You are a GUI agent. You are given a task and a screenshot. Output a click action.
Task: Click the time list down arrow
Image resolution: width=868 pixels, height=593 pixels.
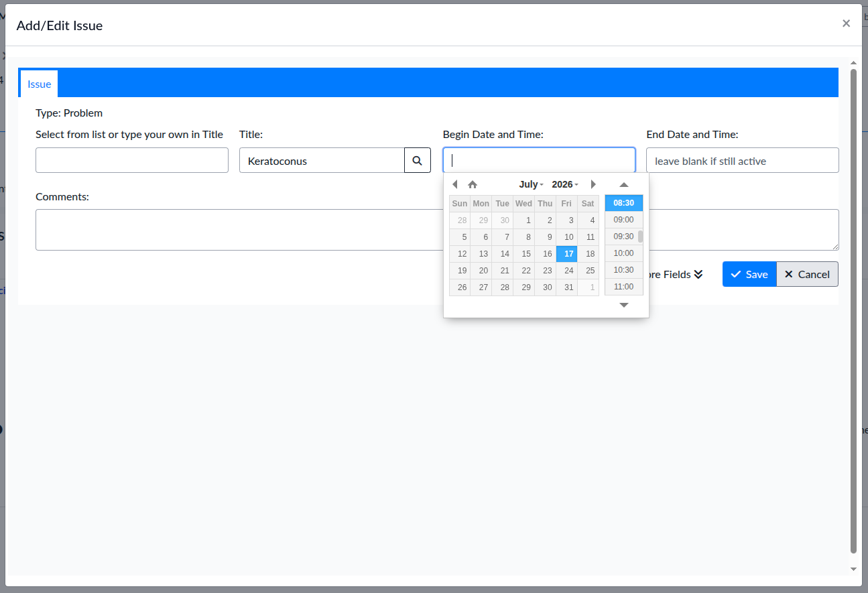pos(624,305)
